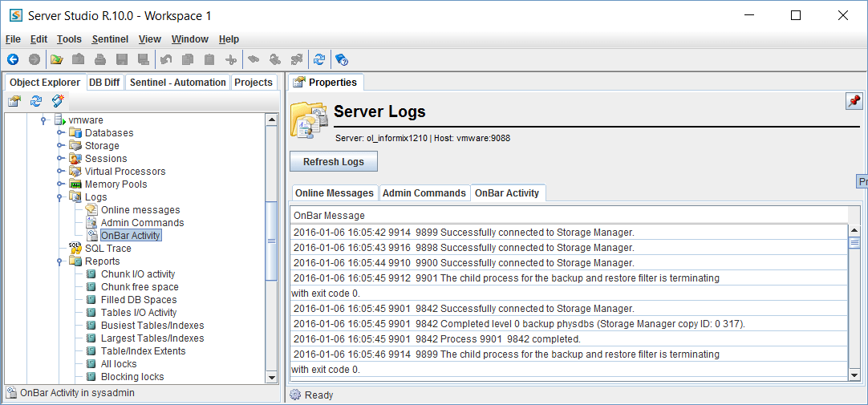Switch to the Admin Commands tab

tap(424, 193)
